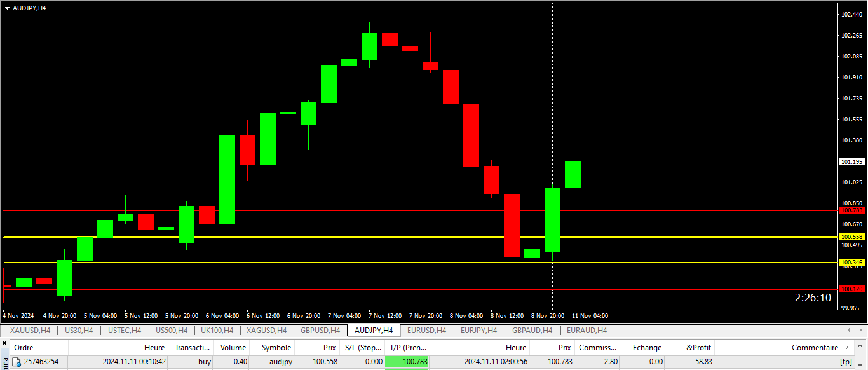Screen dimensions: 868x370
Task: Click the commission value -2.80
Action: [608, 362]
